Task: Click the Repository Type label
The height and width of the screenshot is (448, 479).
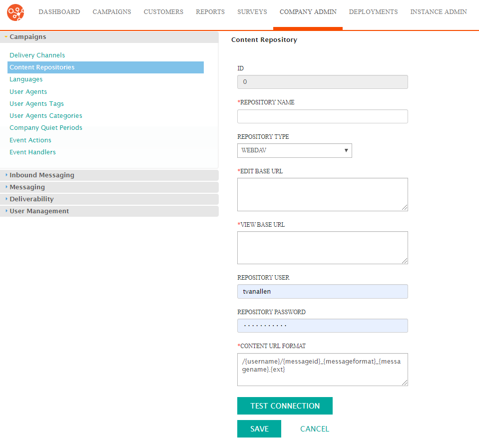Action: point(263,136)
